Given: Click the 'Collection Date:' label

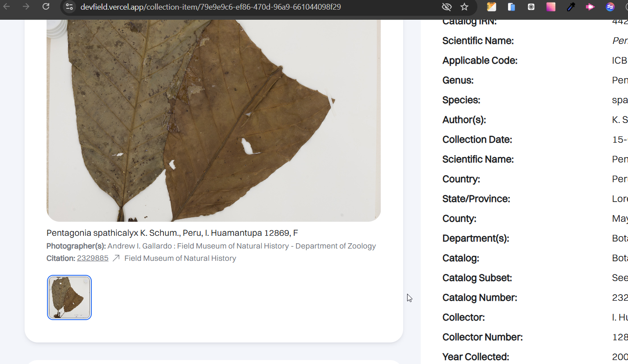Looking at the screenshot, I should pyautogui.click(x=477, y=140).
